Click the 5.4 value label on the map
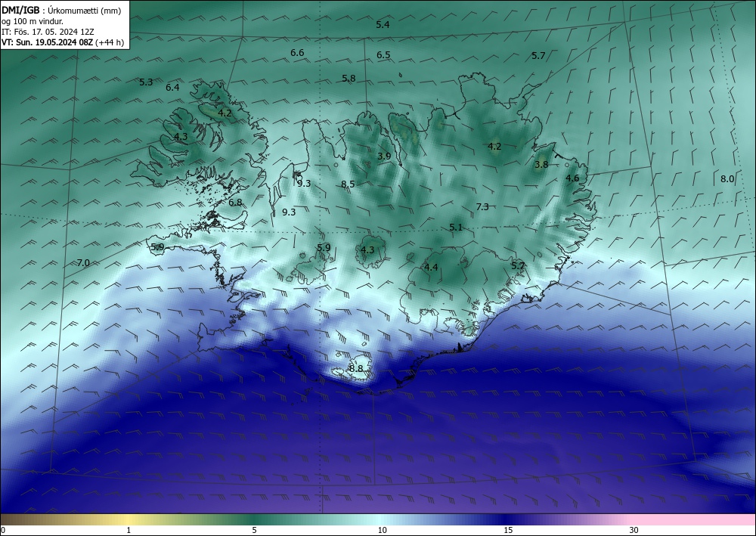This screenshot has height=536, width=756. tap(383, 25)
